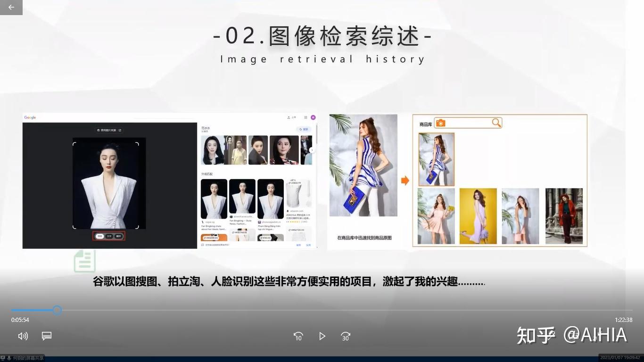Skip forward 30 seconds

point(346,336)
